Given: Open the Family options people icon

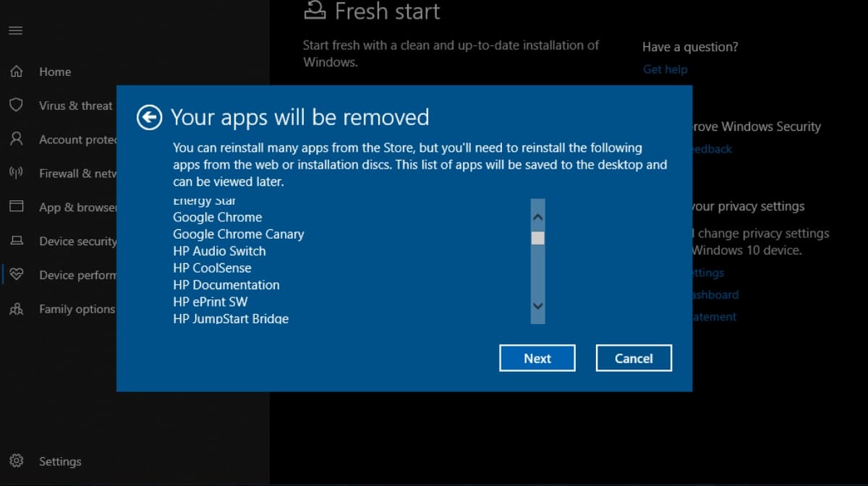Looking at the screenshot, I should pos(17,309).
